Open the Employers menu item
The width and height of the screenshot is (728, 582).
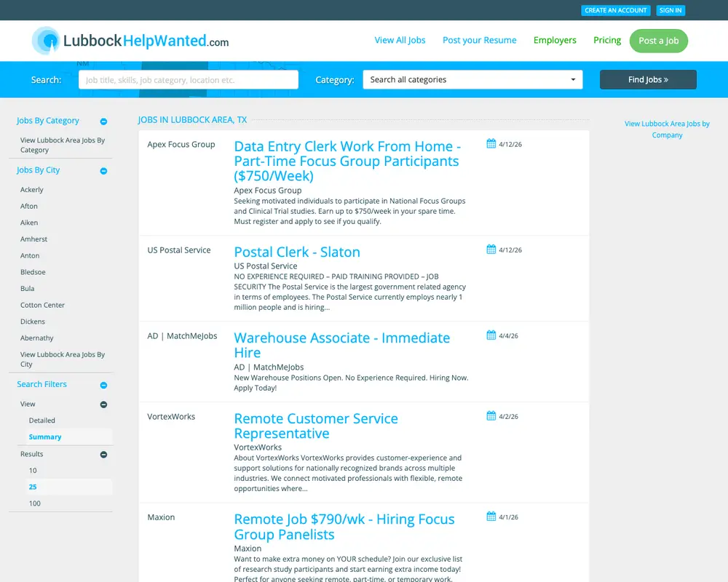pos(555,41)
